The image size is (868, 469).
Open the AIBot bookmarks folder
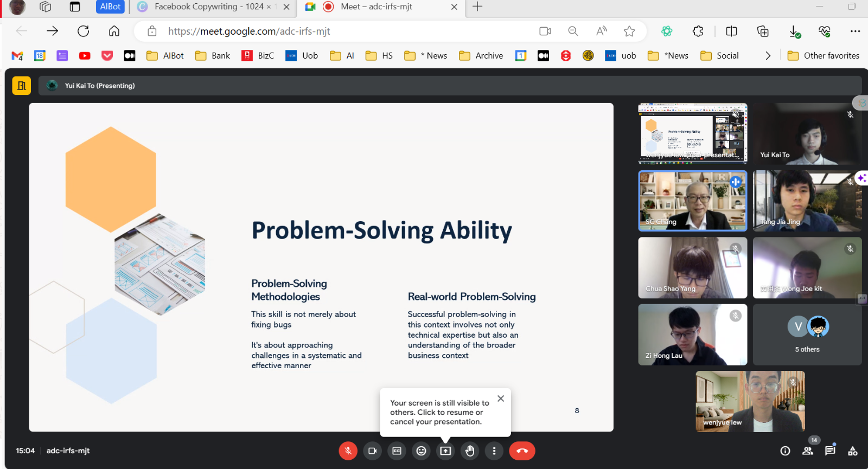tap(165, 55)
